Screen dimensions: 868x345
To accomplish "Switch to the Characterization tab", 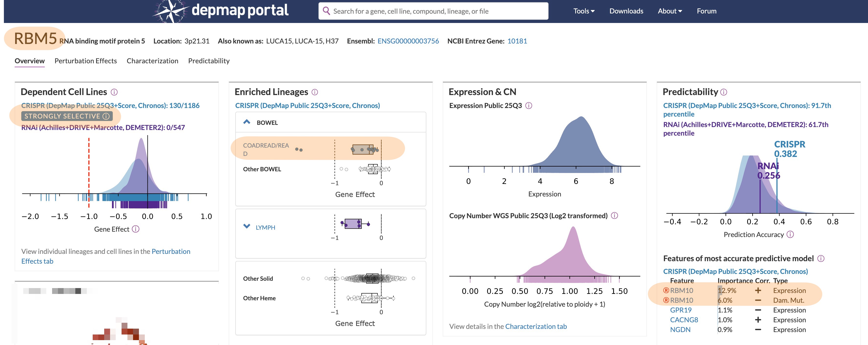I will (152, 61).
